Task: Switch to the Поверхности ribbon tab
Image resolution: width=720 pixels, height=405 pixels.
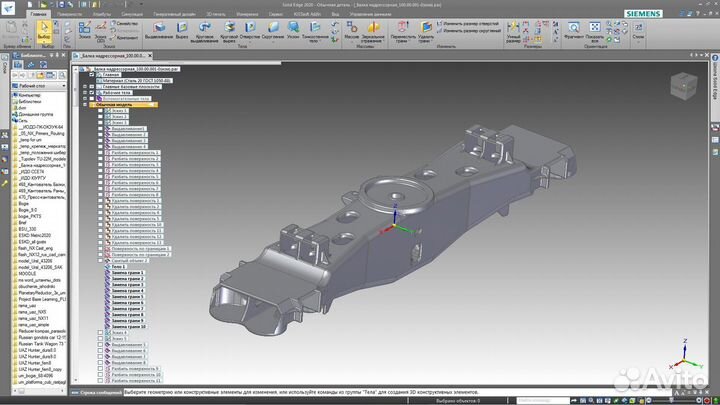Action: (70, 16)
